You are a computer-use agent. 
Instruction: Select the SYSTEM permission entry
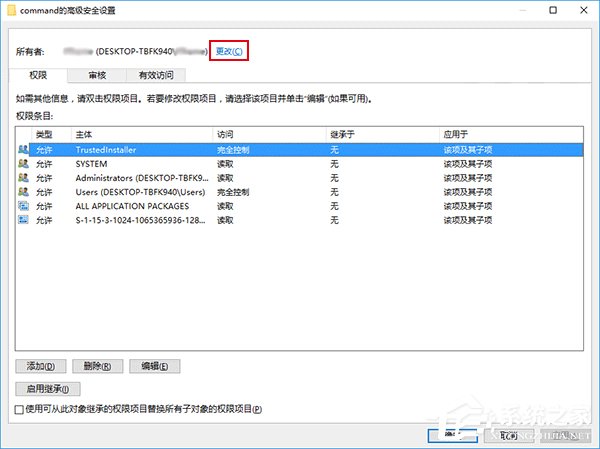tap(300, 164)
